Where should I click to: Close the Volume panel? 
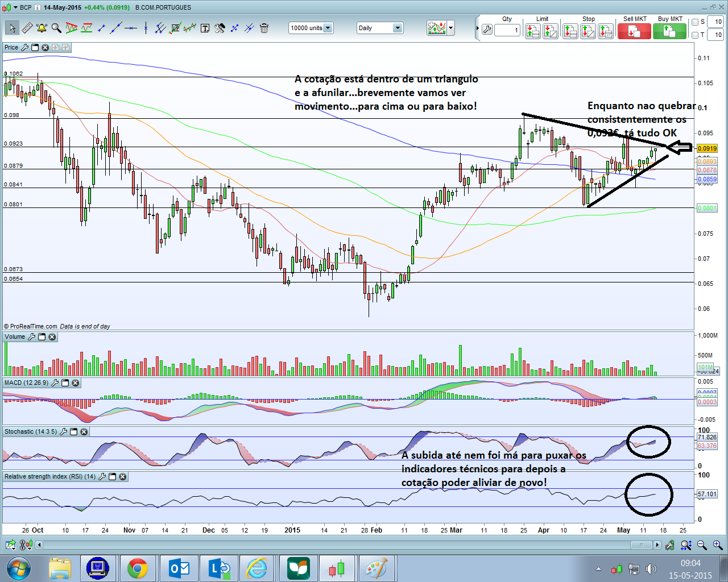tap(52, 337)
